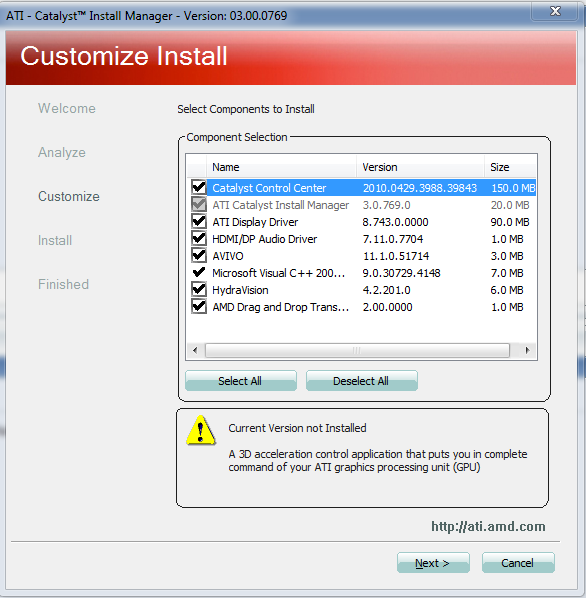
Task: Click the Current Version not Installed message
Action: click(297, 428)
